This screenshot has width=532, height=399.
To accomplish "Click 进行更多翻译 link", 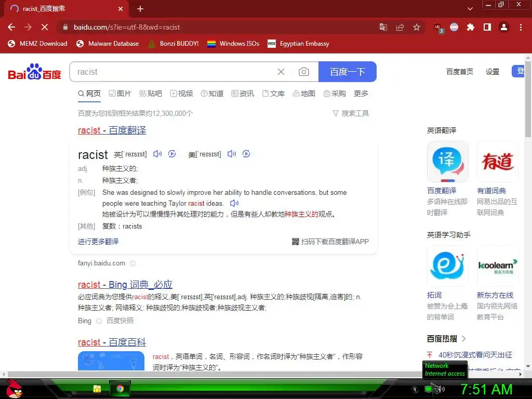I will coord(98,242).
